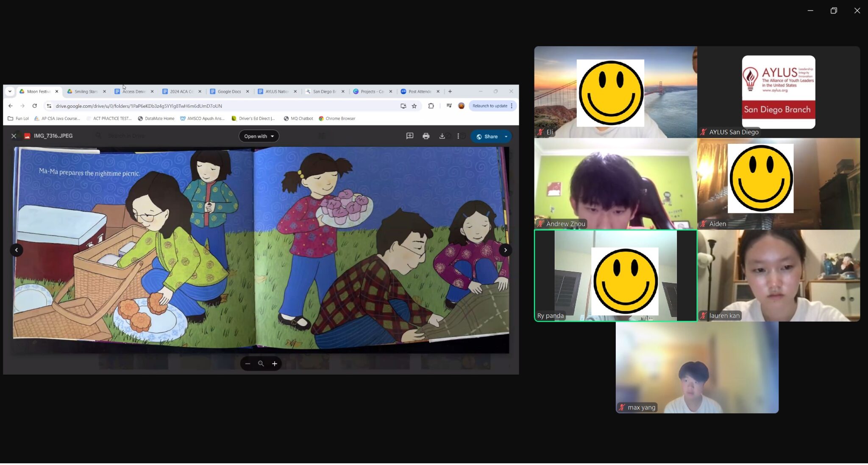Select Aiden video tile

coord(779,184)
